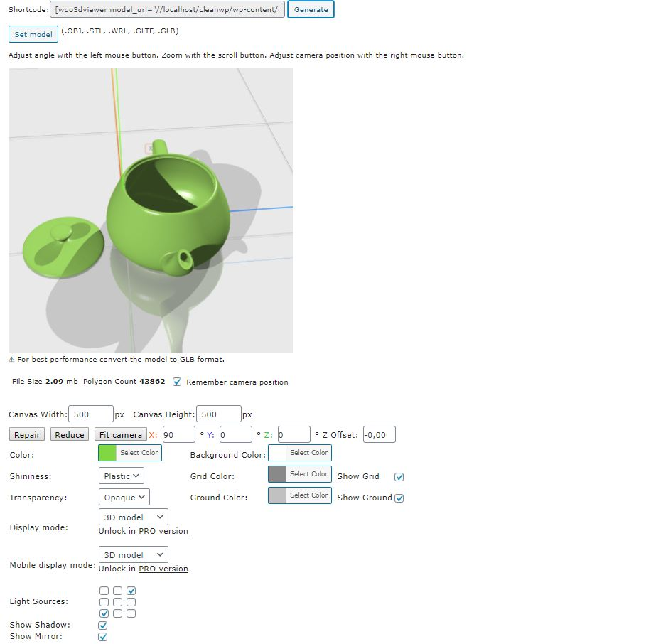Click the teapot lid in the 3D viewer
Viewport: 651px width, 644px height.
tap(63, 247)
